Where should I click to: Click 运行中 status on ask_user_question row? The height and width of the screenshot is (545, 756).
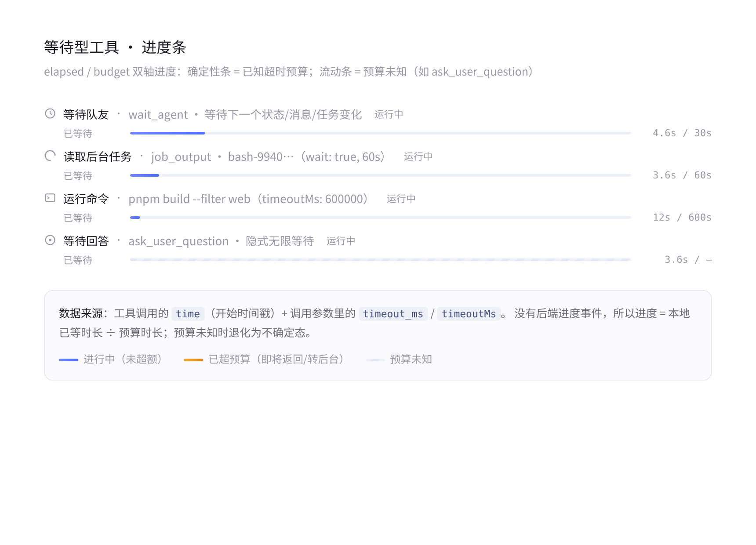pyautogui.click(x=341, y=241)
